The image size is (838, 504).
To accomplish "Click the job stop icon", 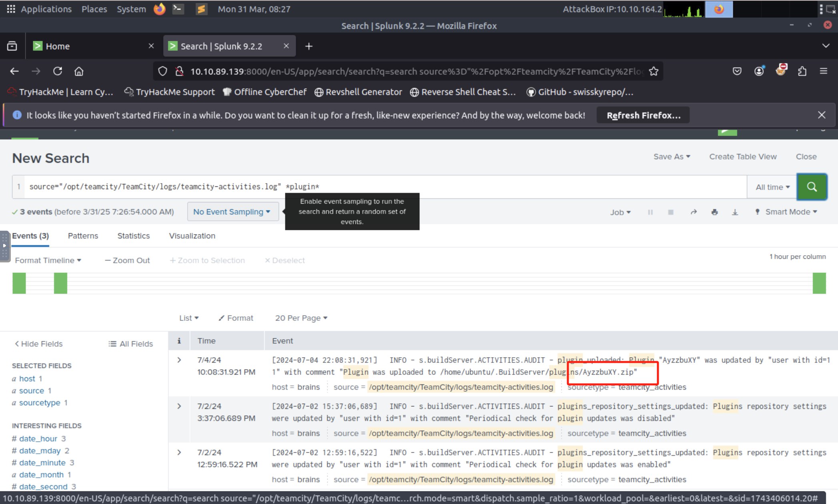I will (671, 212).
